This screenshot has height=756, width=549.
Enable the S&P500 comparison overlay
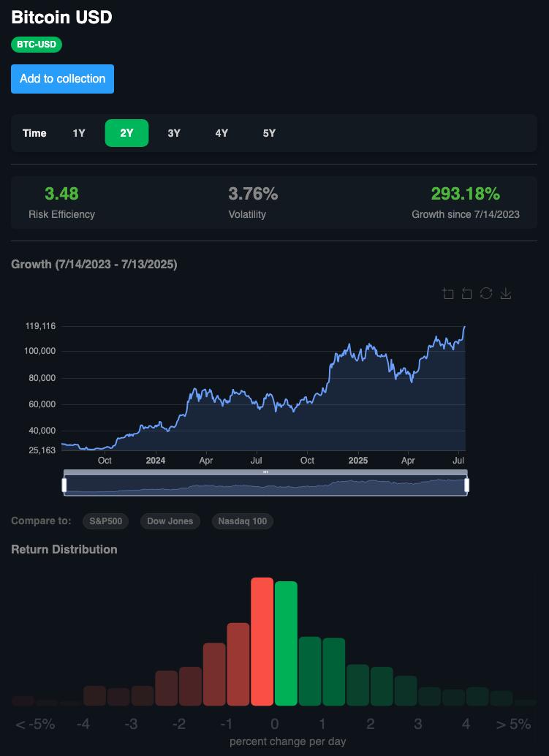(x=105, y=521)
